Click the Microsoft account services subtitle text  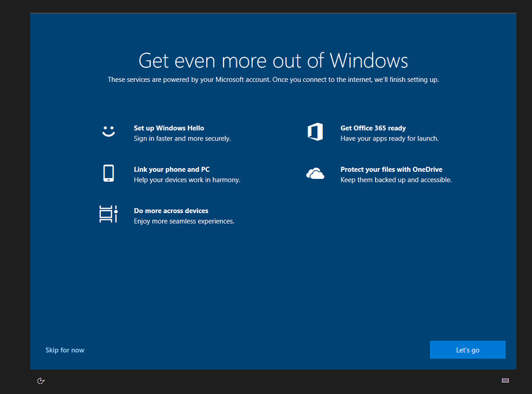click(x=273, y=80)
